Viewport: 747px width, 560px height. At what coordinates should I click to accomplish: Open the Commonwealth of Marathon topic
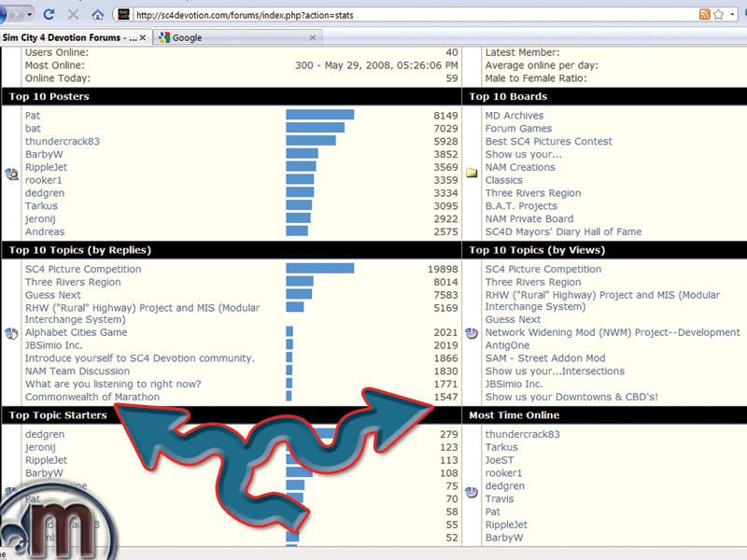coord(92,397)
